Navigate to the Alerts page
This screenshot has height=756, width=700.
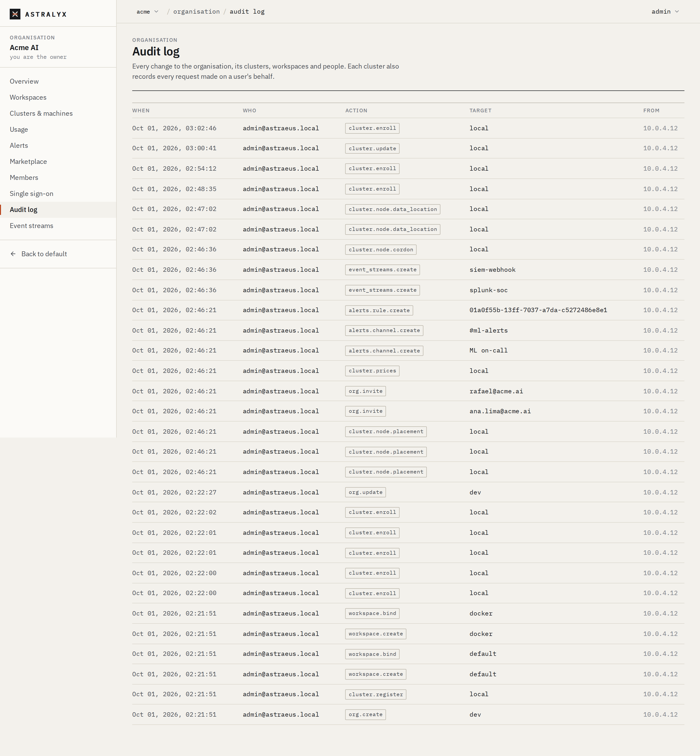click(x=19, y=145)
